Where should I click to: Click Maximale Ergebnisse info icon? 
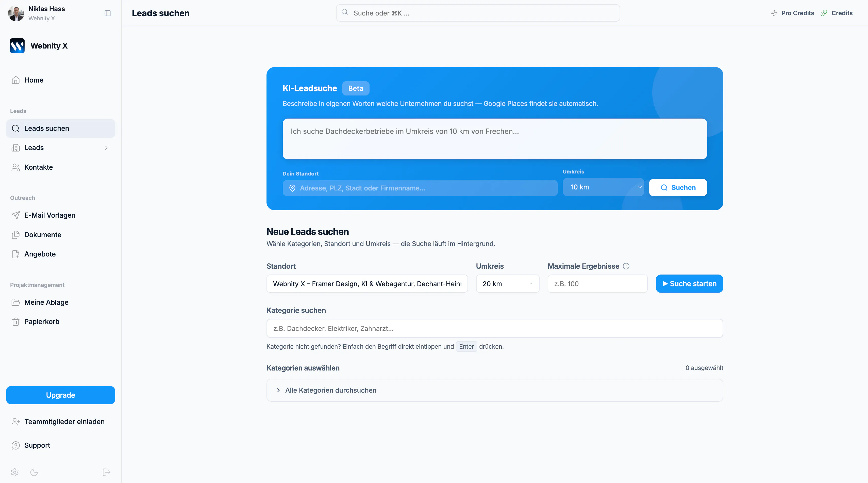tap(626, 266)
